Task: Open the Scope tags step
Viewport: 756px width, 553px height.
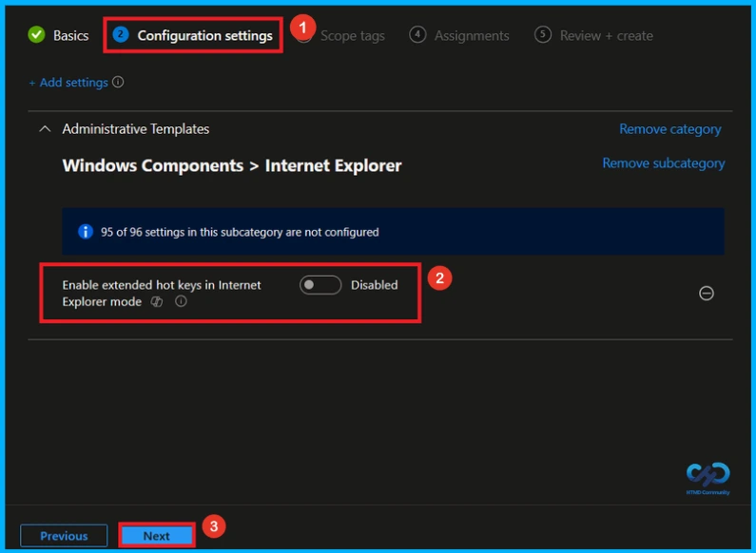Action: [353, 36]
